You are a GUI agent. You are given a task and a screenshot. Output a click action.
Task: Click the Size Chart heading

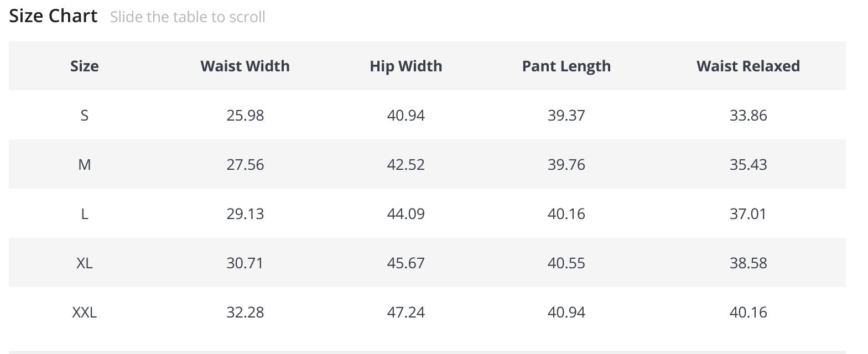pyautogui.click(x=53, y=16)
